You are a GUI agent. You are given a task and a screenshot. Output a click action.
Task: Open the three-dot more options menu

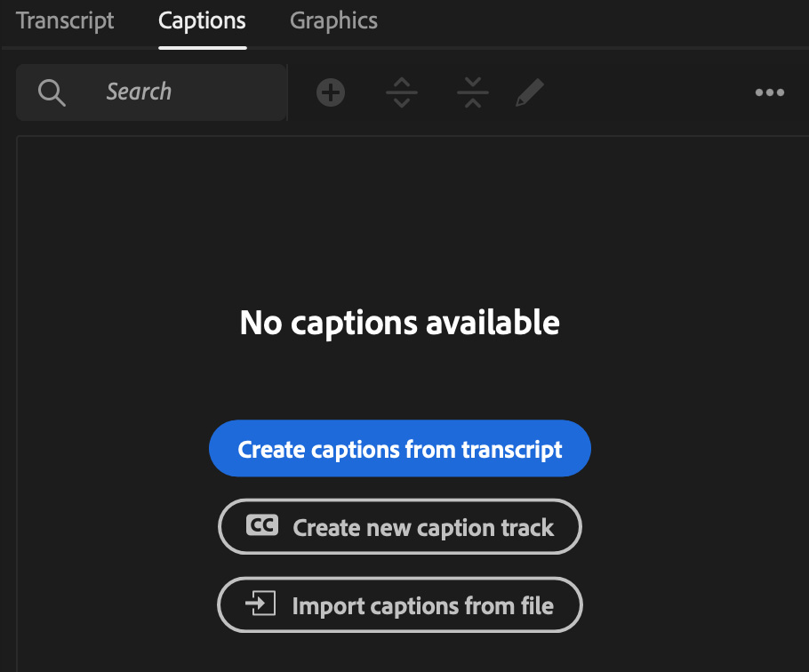(x=769, y=92)
